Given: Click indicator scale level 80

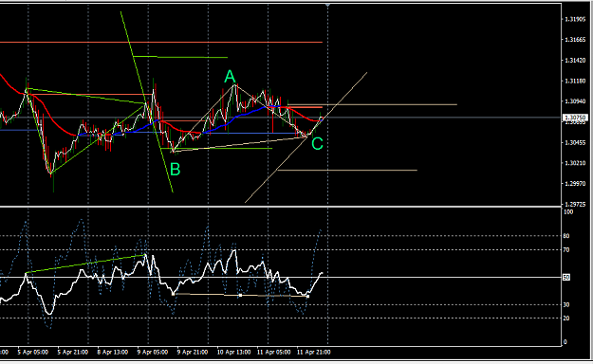Looking at the screenshot, I should pyautogui.click(x=566, y=236).
